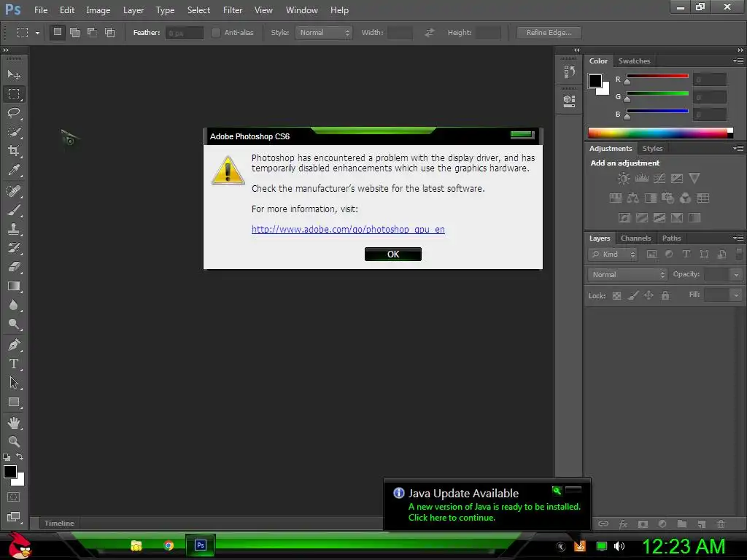747x560 pixels.
Task: Toggle Lock image pixels
Action: [633, 296]
